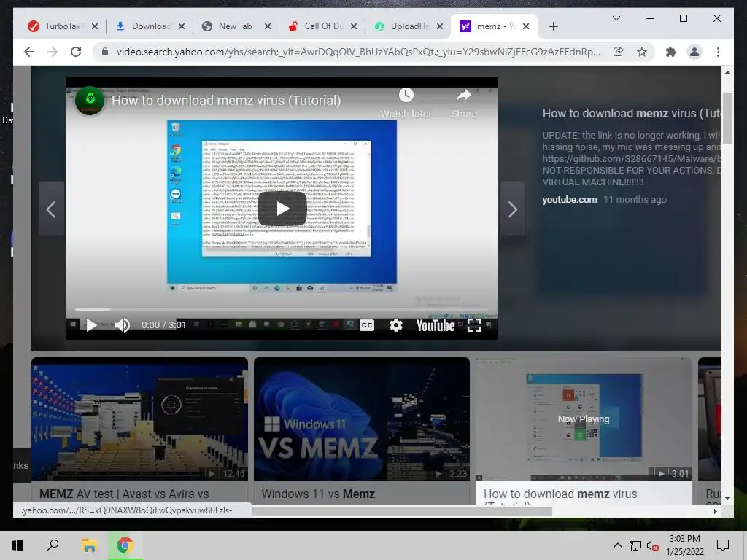Bookmark this page with star

(642, 52)
